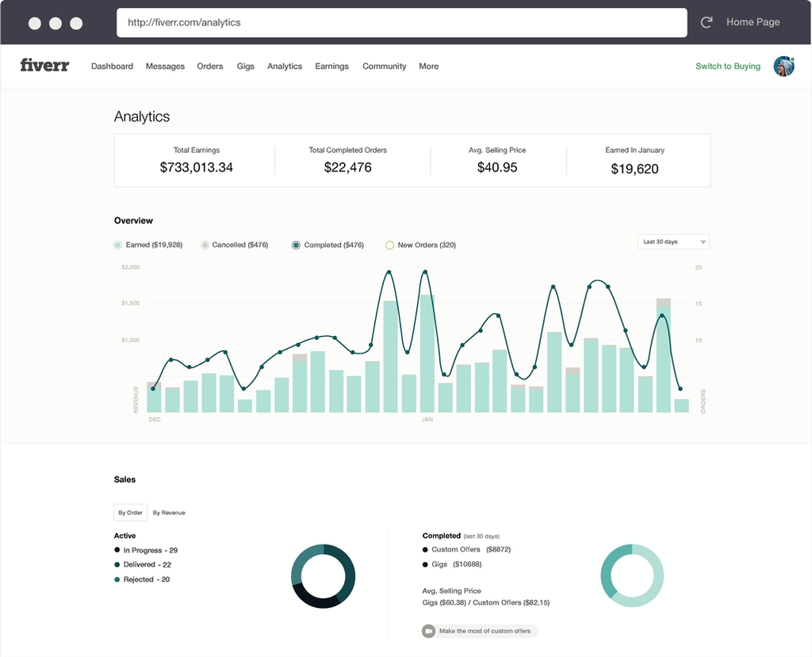The image size is (812, 657).
Task: Click the browser address bar
Action: 401,23
